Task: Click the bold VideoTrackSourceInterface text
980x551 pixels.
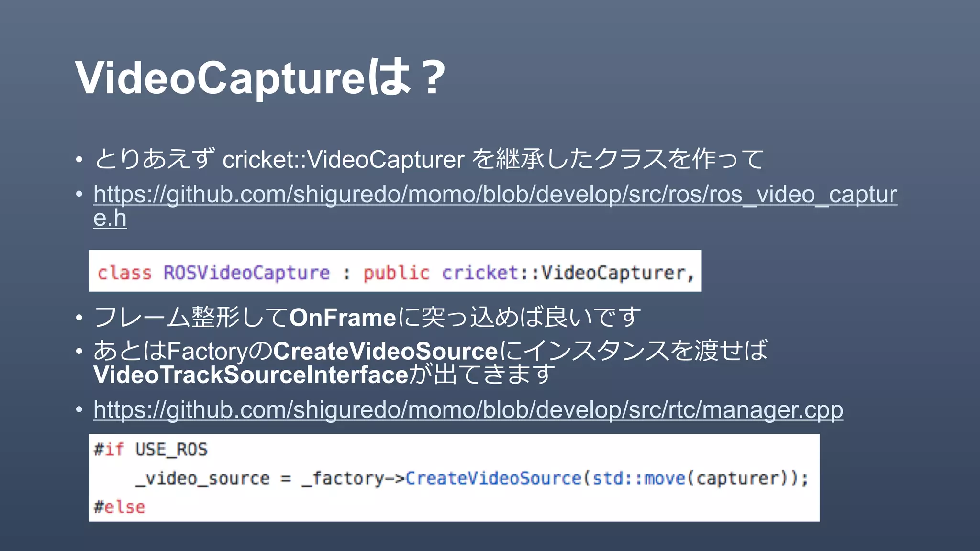Action: [x=251, y=375]
